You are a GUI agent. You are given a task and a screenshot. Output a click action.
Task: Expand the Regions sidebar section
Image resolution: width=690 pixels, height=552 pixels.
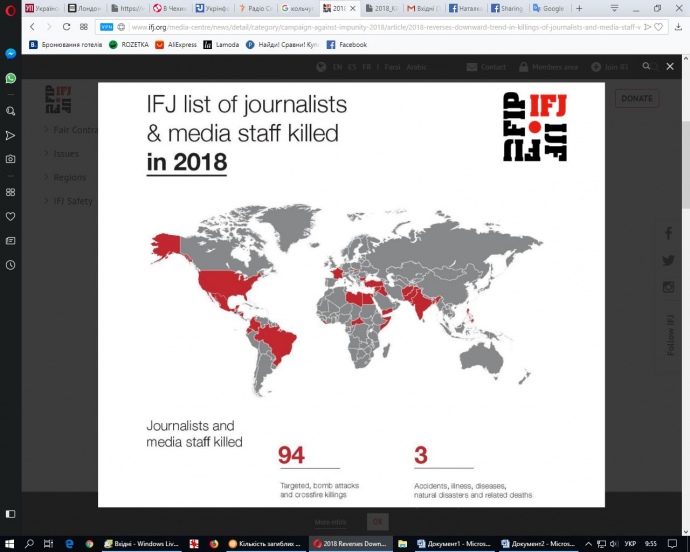tap(69, 178)
